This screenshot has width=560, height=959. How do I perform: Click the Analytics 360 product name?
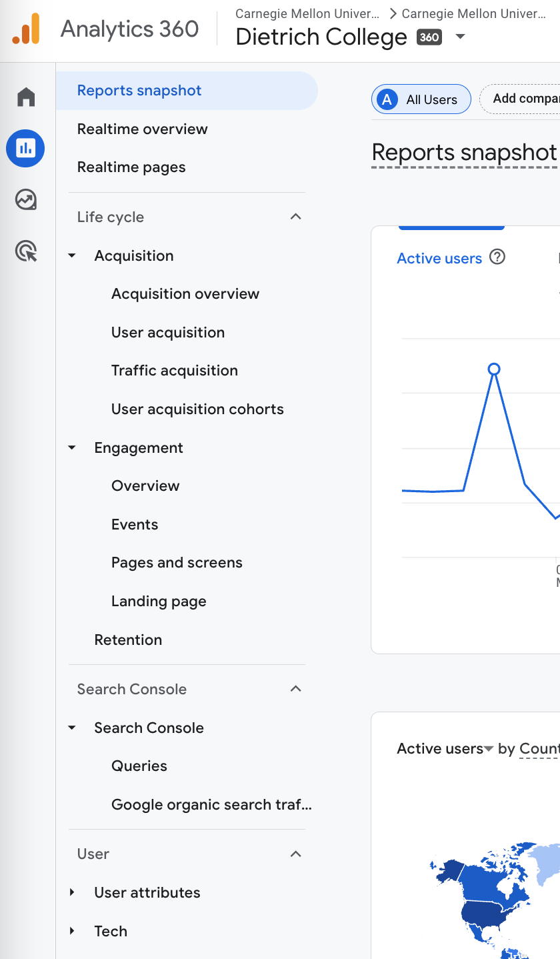click(x=130, y=29)
